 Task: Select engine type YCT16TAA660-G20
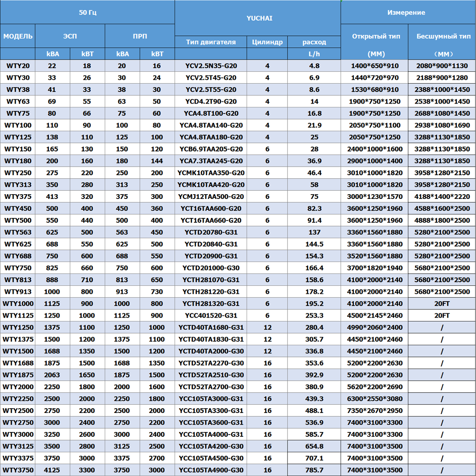[211, 220]
